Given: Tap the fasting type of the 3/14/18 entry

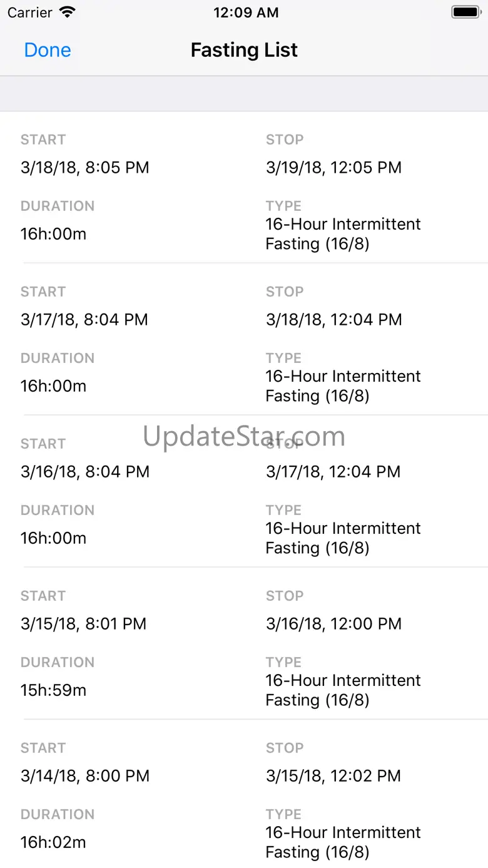Looking at the screenshot, I should coord(343,842).
